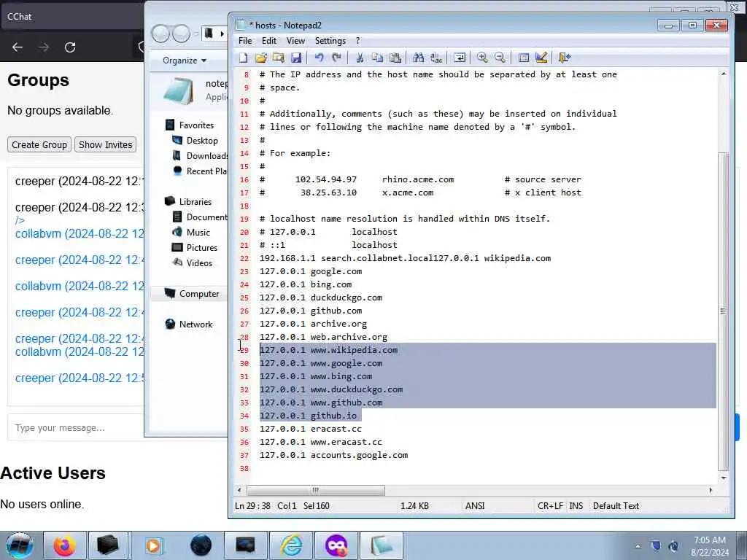Click Show Invites button in CChat

pos(105,145)
